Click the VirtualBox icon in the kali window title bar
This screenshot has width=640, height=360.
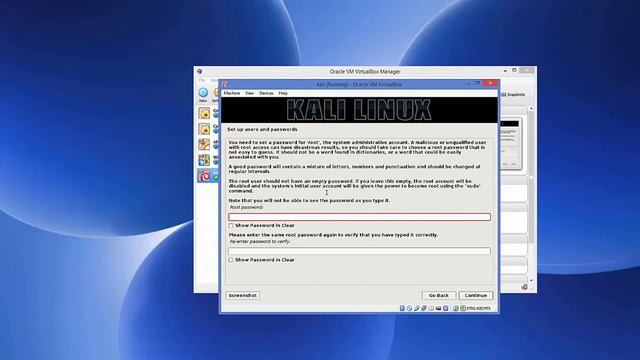pos(225,84)
